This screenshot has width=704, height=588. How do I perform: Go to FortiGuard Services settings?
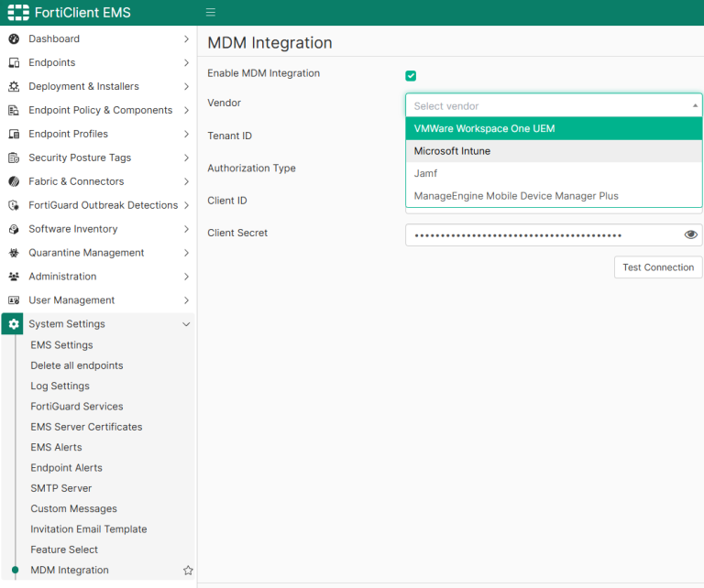click(x=77, y=407)
